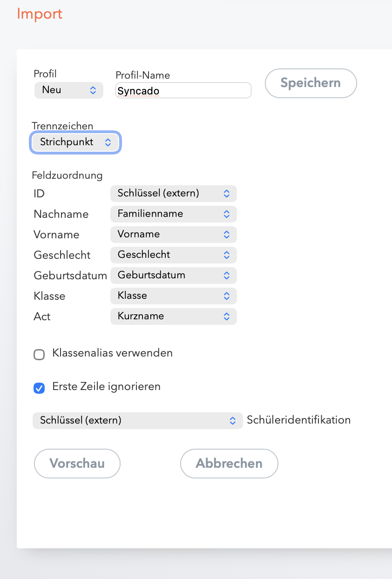Enable the Klassenalias verwenden checkbox
Image resolution: width=392 pixels, height=579 pixels.
(x=39, y=355)
